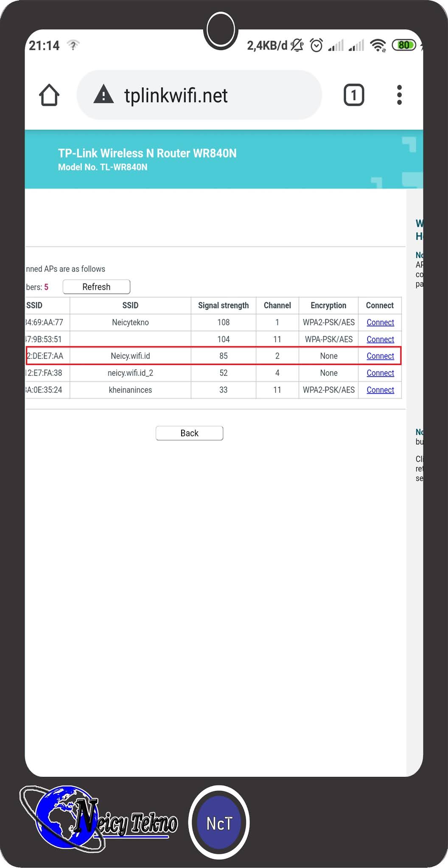448x868 pixels.
Task: Tap the battery 80 indicator
Action: [x=404, y=45]
